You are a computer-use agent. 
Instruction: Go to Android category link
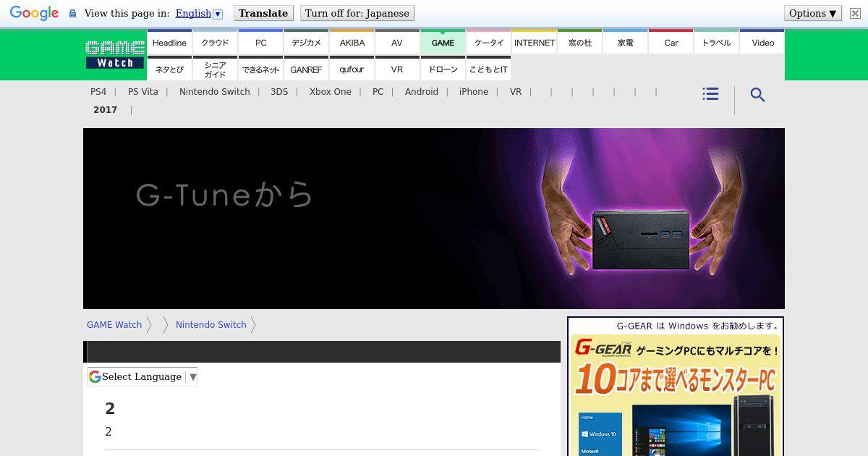(x=422, y=92)
